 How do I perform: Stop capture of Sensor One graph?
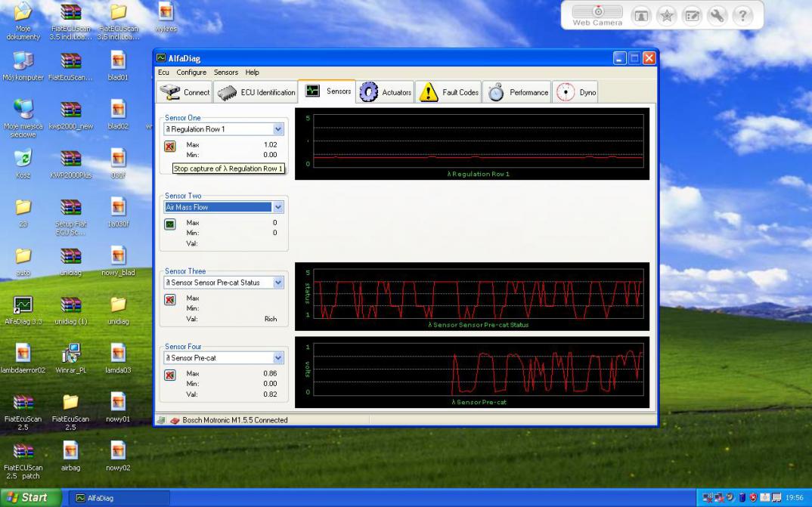170,147
